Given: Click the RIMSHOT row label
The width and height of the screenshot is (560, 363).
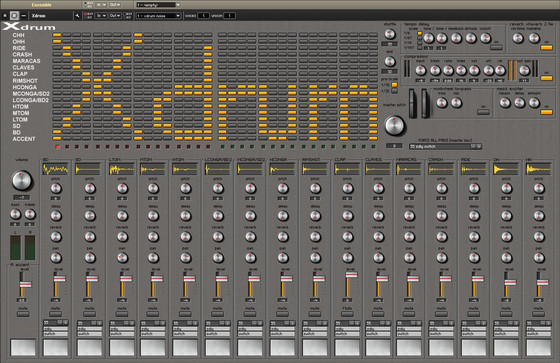Looking at the screenshot, I should pos(25,80).
